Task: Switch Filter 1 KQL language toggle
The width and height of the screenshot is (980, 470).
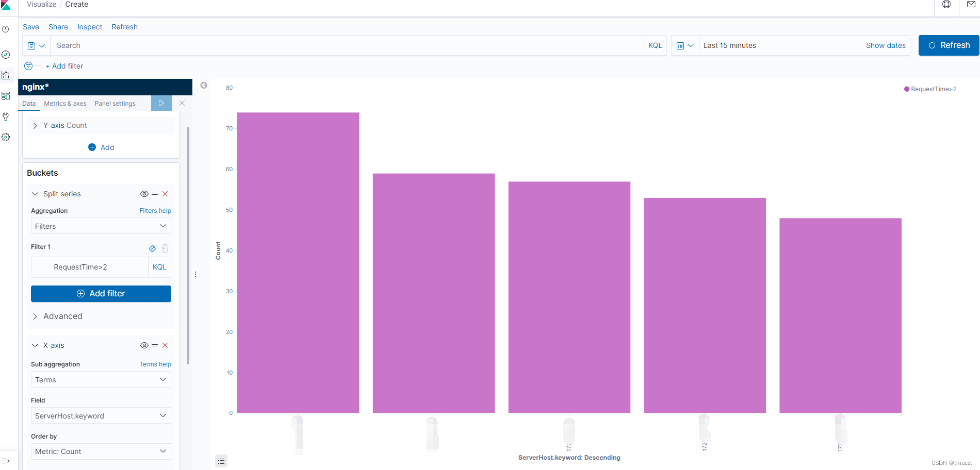Action: (x=159, y=267)
